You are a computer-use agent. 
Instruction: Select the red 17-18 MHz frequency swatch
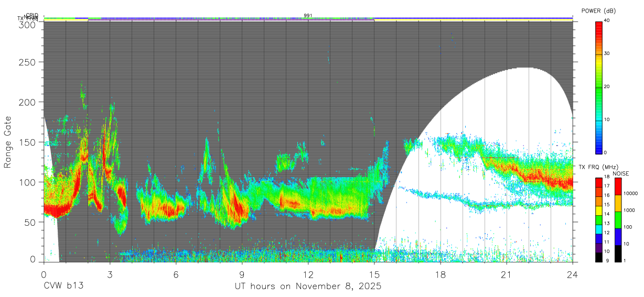[x=598, y=182]
